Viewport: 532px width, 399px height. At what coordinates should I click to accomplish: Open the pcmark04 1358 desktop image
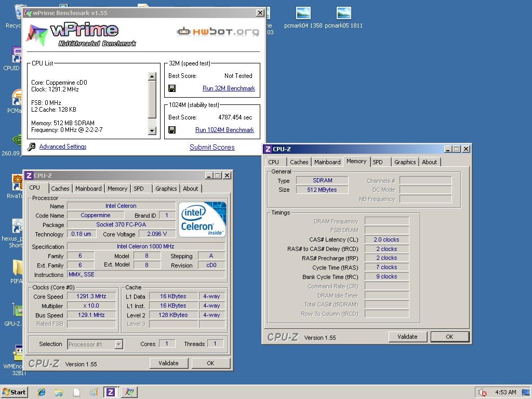click(x=303, y=18)
